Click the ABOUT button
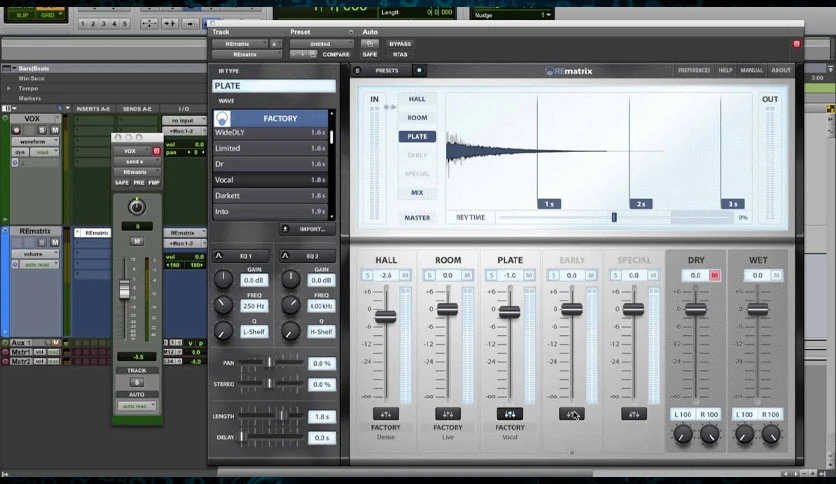Image resolution: width=836 pixels, height=484 pixels. (x=781, y=70)
